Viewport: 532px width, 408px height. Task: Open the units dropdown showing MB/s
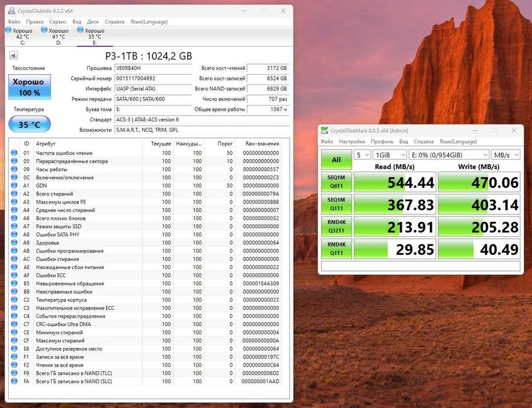(x=506, y=155)
